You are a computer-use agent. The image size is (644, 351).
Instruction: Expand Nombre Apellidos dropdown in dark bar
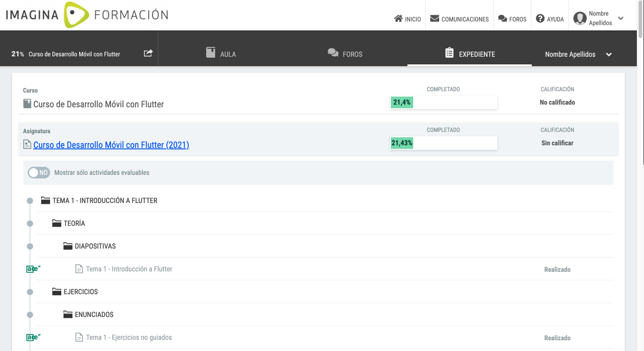[609, 55]
